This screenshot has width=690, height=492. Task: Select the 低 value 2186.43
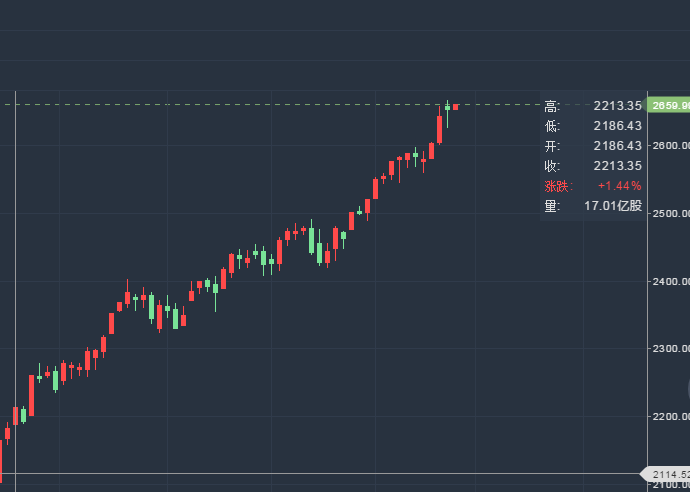617,126
